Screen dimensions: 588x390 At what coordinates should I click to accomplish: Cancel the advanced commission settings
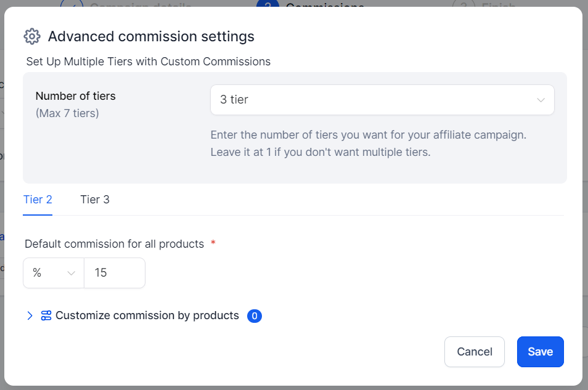(474, 352)
